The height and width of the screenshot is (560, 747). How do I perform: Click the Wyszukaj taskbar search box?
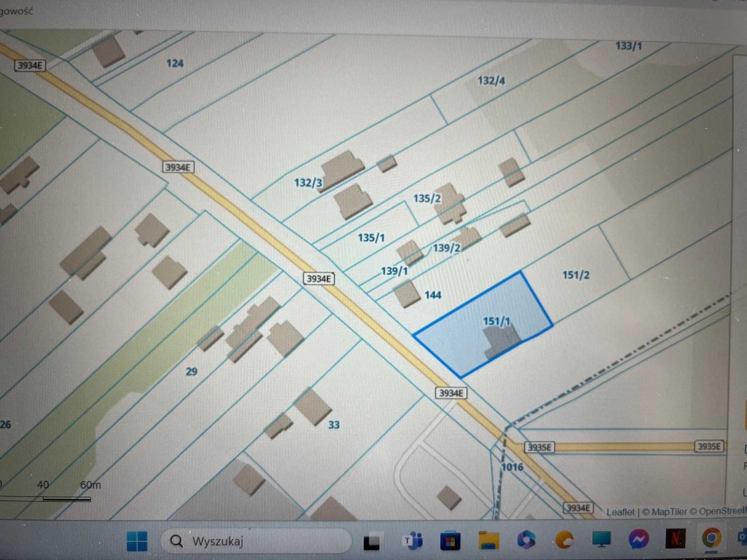pyautogui.click(x=256, y=541)
